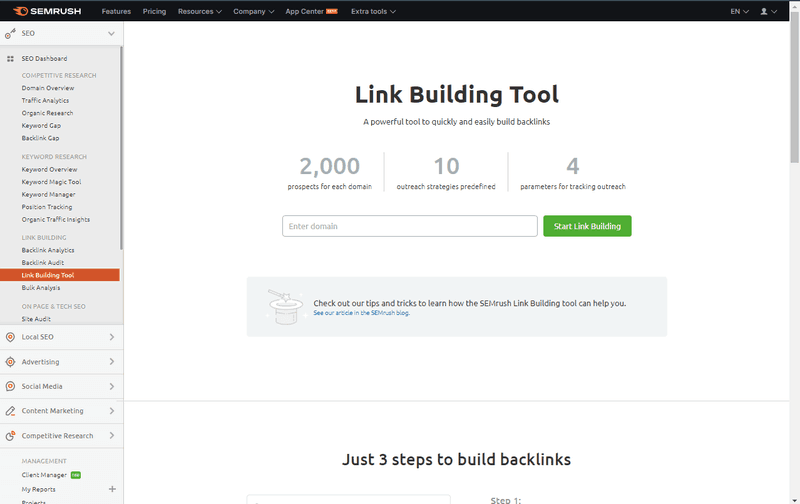Click the Enter domain input field
The width and height of the screenshot is (800, 504).
pos(410,226)
